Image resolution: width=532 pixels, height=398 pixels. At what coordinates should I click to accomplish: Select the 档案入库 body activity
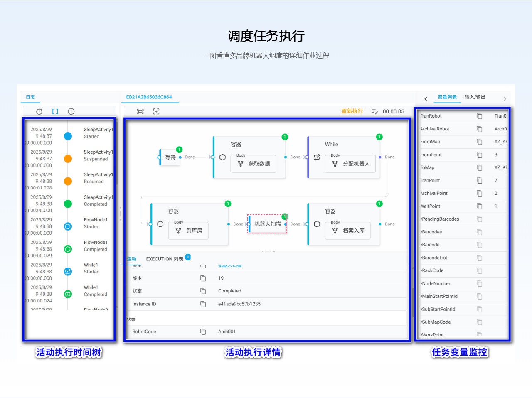347,231
